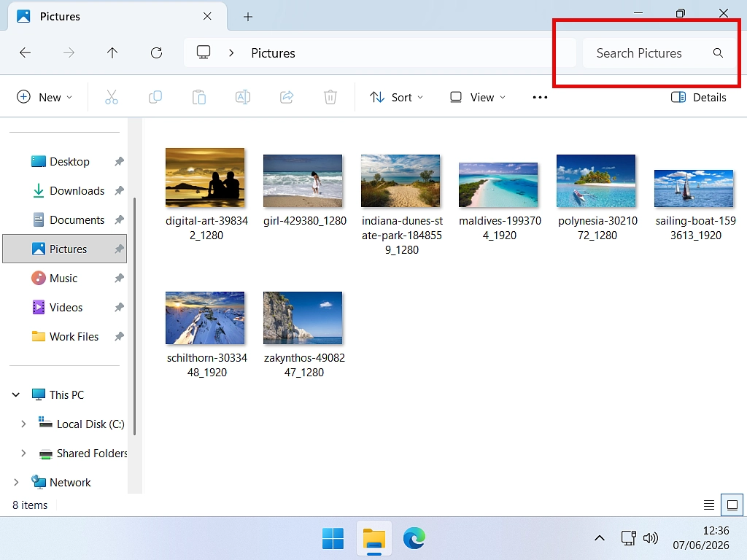Open Videos in navigation pane
Screen dimensions: 747x560
coord(65,308)
